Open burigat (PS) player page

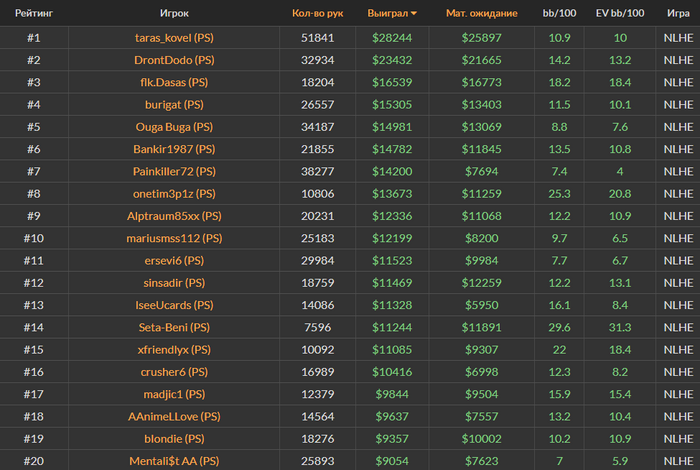point(174,104)
